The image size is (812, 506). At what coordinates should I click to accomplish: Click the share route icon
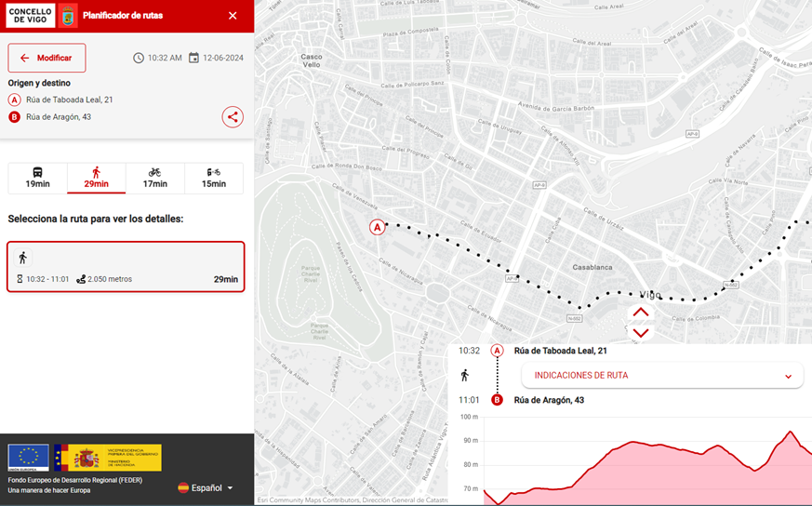click(x=233, y=117)
